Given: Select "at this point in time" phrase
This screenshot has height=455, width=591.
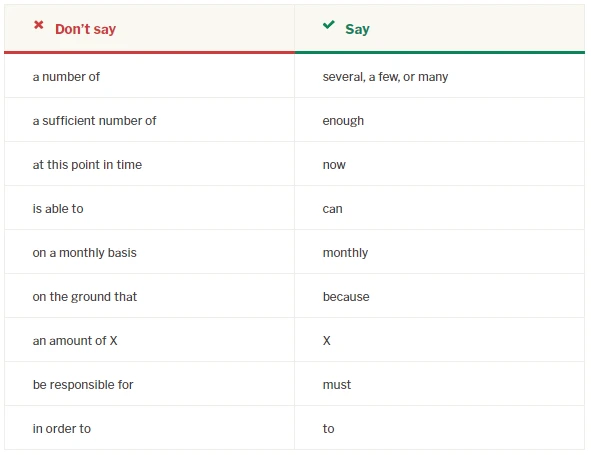Looking at the screenshot, I should tap(87, 165).
